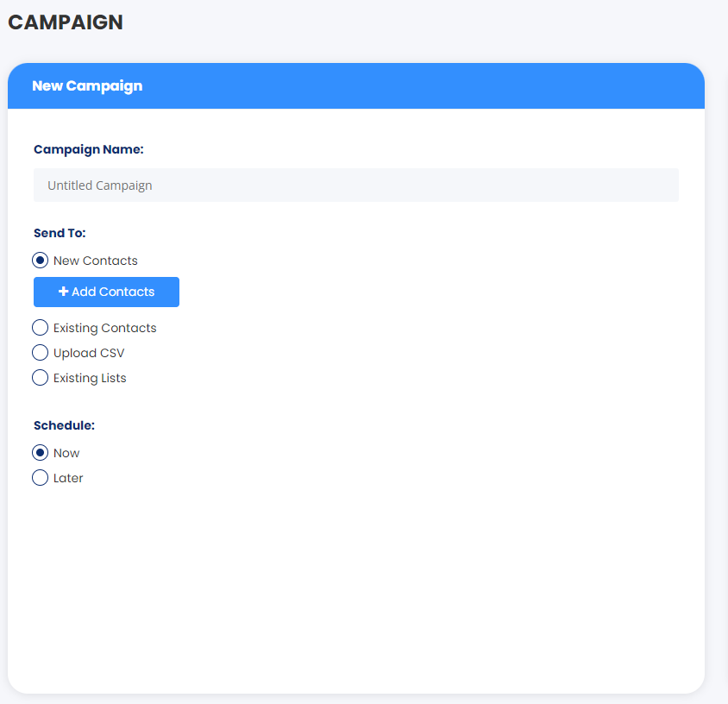Image resolution: width=728 pixels, height=704 pixels.
Task: Select the Upload CSV radio button
Action: pos(40,353)
